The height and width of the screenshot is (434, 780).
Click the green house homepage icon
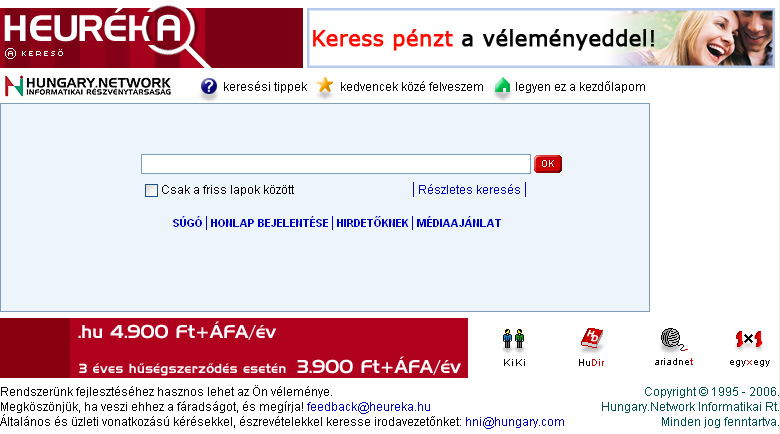[502, 86]
